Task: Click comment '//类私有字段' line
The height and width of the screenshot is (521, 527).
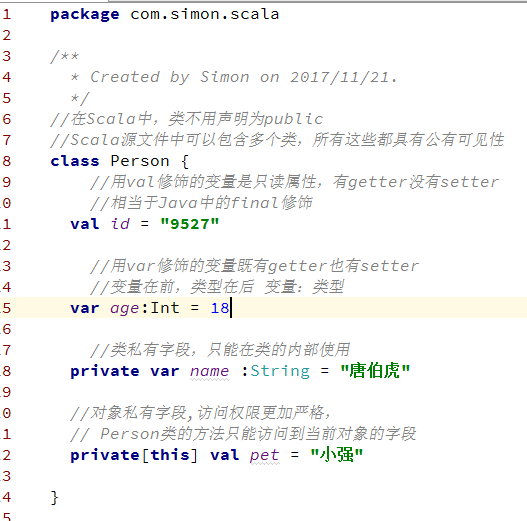Action: (220, 350)
